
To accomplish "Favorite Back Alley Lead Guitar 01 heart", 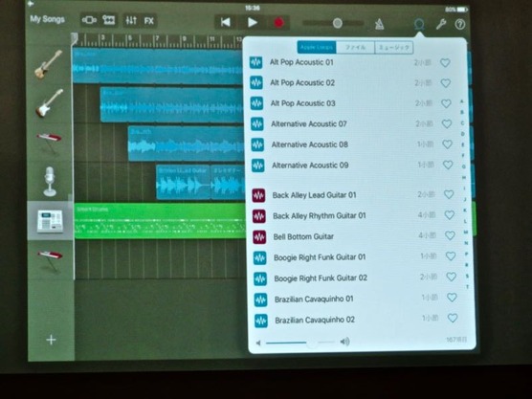I will pyautogui.click(x=449, y=194).
